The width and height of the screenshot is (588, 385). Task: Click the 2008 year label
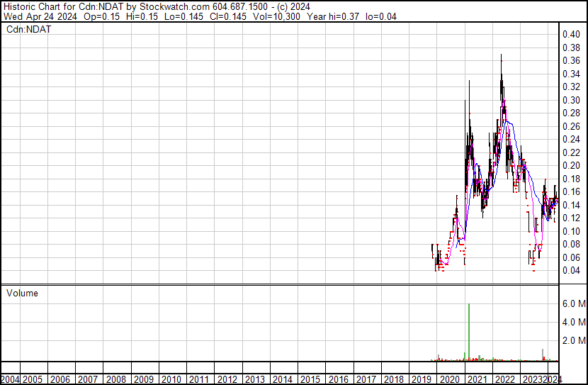click(118, 379)
